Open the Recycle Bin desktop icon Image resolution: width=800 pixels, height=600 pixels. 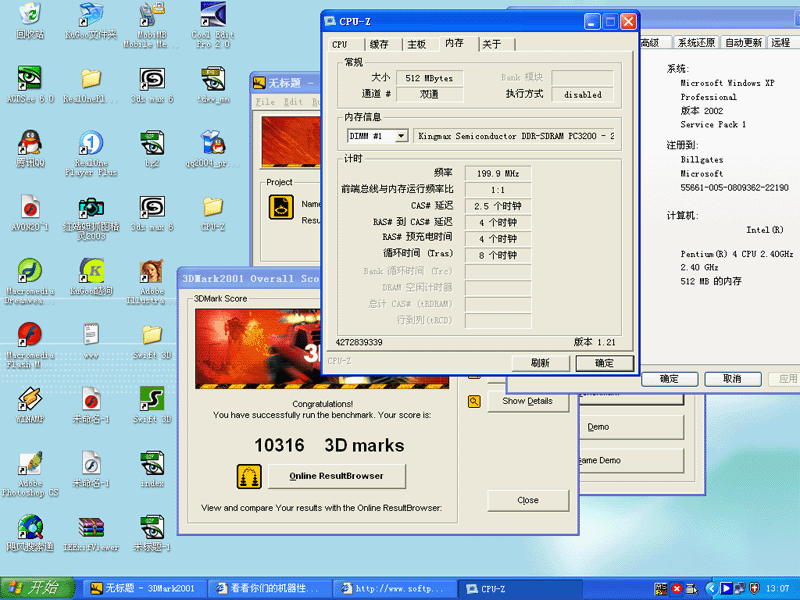pos(30,20)
